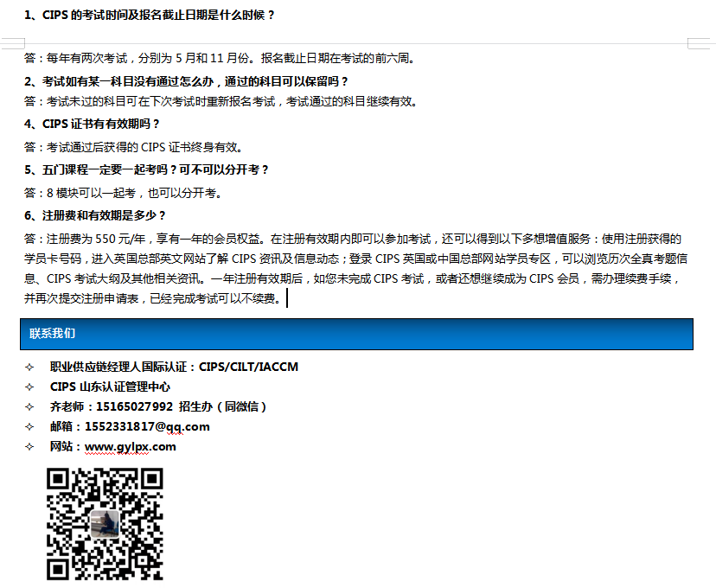Click line starting 学员卡号码，进入英国总部英文网站
The width and height of the screenshot is (716, 588).
[355, 259]
